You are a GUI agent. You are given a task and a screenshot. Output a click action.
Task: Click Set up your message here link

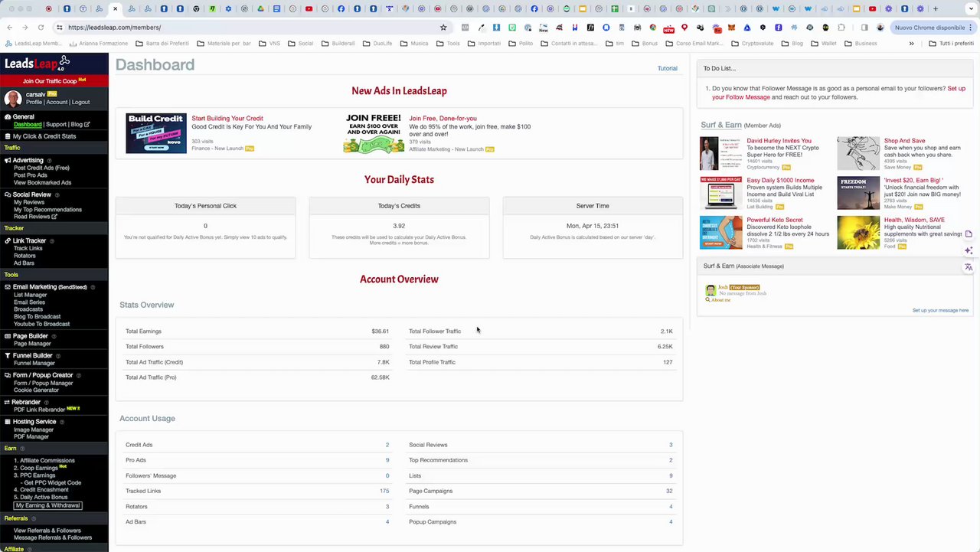pos(940,311)
